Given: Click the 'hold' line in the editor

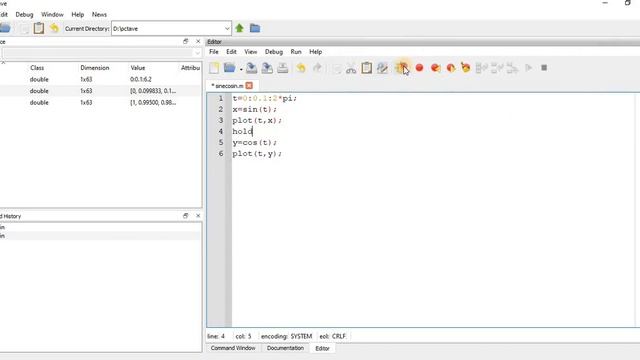Looking at the screenshot, I should pos(242,131).
